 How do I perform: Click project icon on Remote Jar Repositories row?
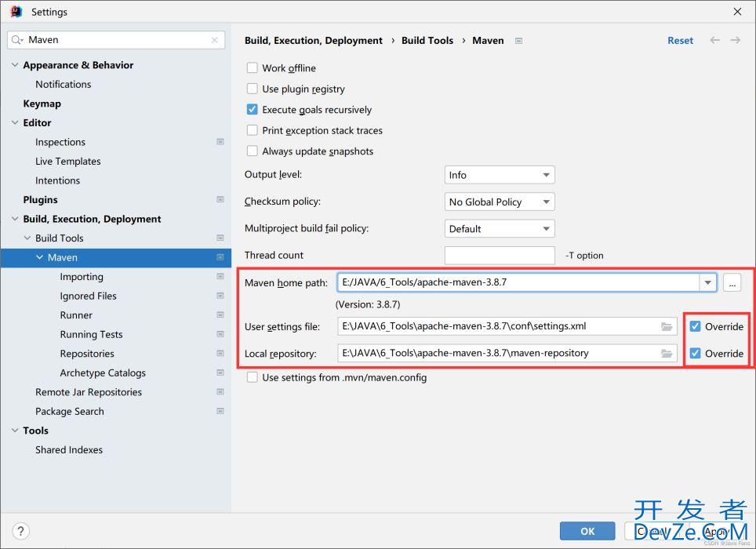(220, 392)
